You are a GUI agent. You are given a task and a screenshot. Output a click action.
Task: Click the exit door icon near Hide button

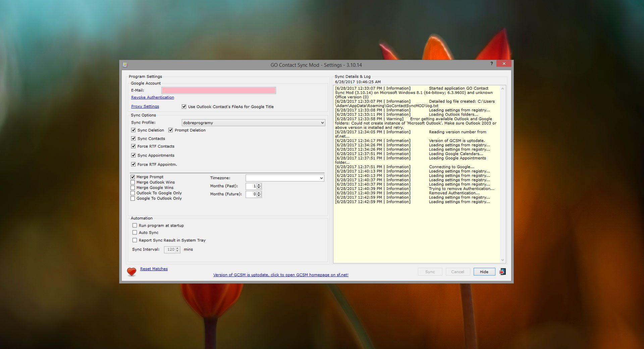click(502, 271)
